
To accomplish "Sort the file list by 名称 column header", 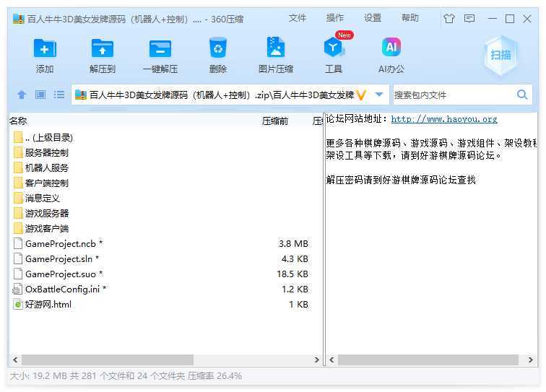I will pos(18,121).
